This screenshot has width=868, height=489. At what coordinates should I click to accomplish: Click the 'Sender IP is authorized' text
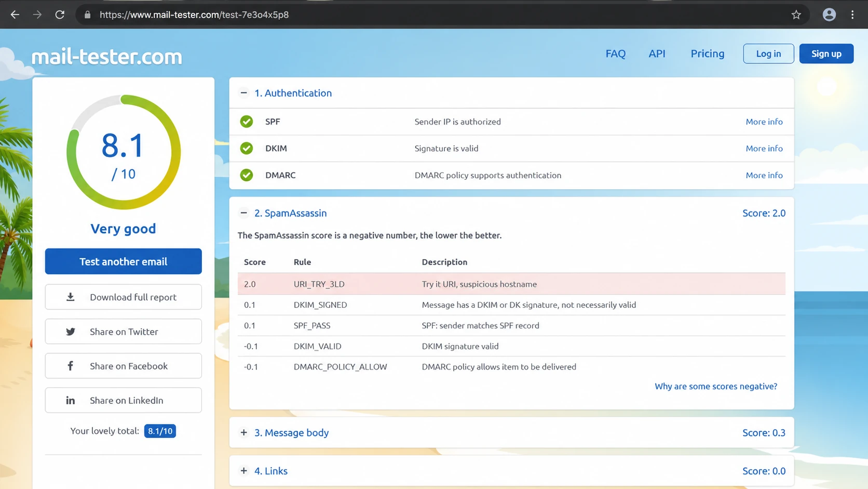(x=457, y=122)
